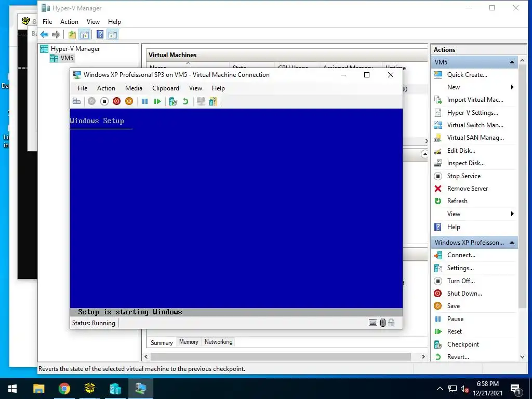
Task: Open File menu in Hyper-V Manager
Action: [47, 22]
